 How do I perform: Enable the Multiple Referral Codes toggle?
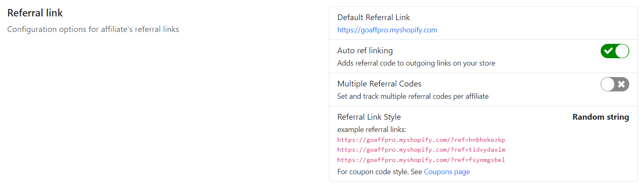coord(615,84)
